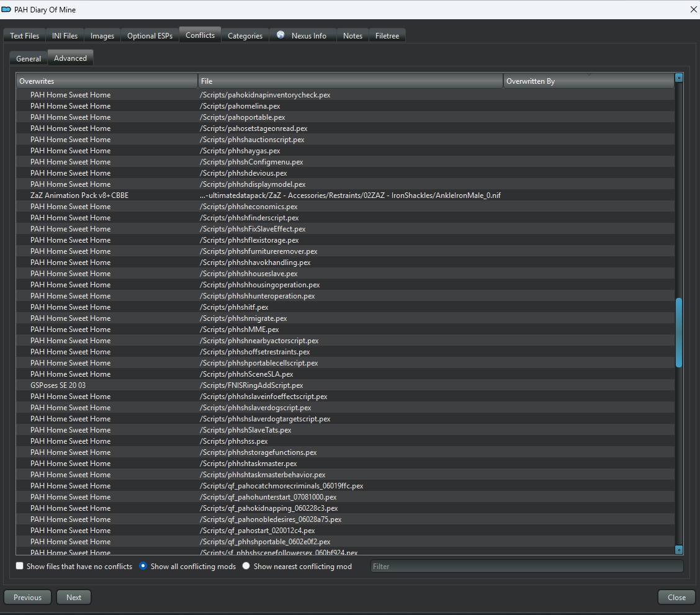The image size is (700, 615).
Task: Enable Show files that have no conflicts
Action: coord(20,566)
